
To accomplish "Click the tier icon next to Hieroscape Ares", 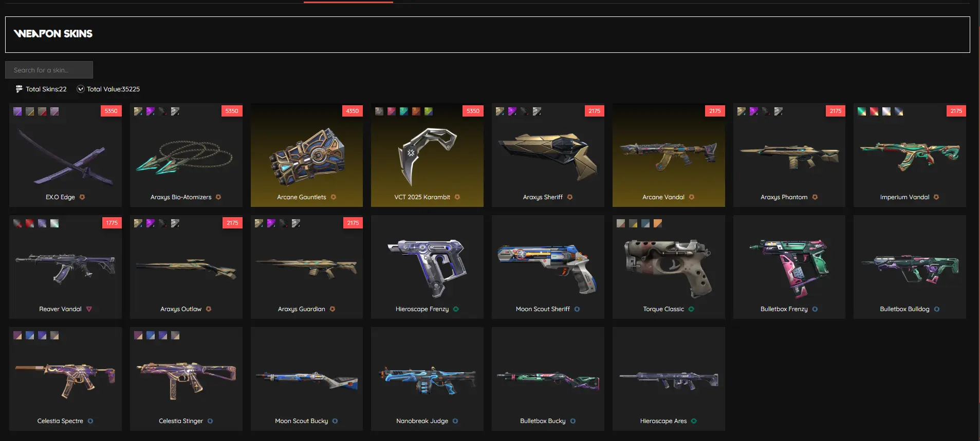I will tap(694, 421).
